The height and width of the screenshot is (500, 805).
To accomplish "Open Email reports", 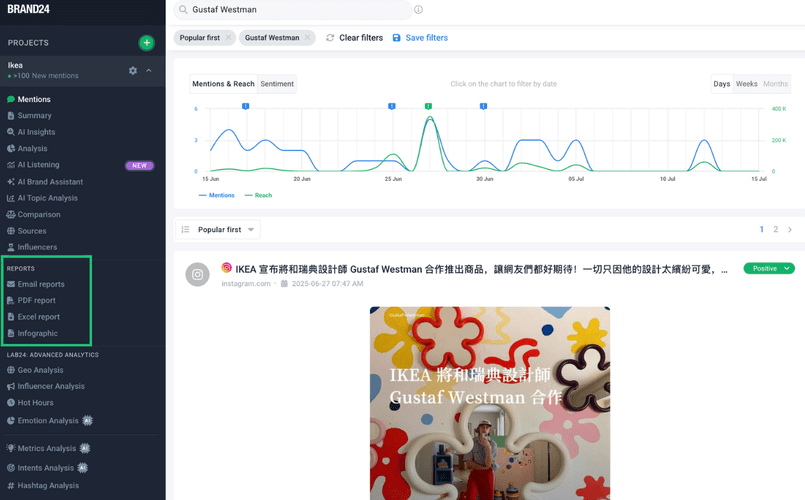I will pyautogui.click(x=41, y=284).
